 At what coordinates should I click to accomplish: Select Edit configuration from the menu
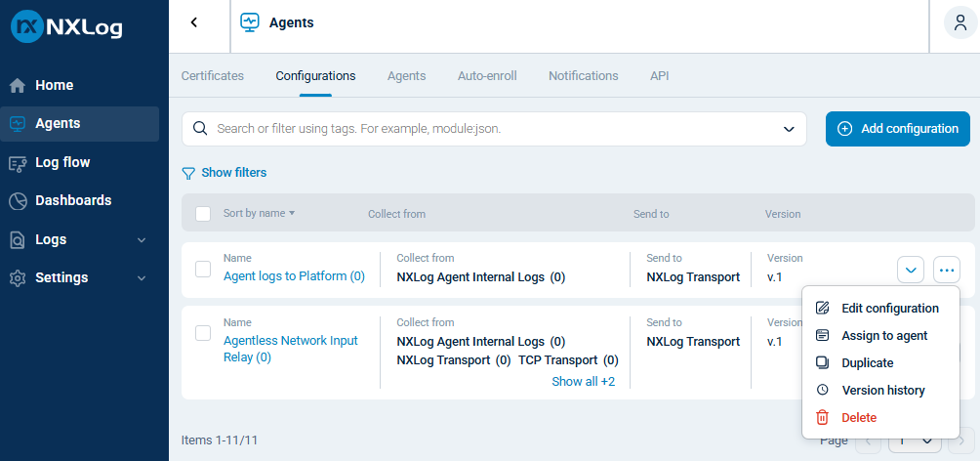(880, 309)
